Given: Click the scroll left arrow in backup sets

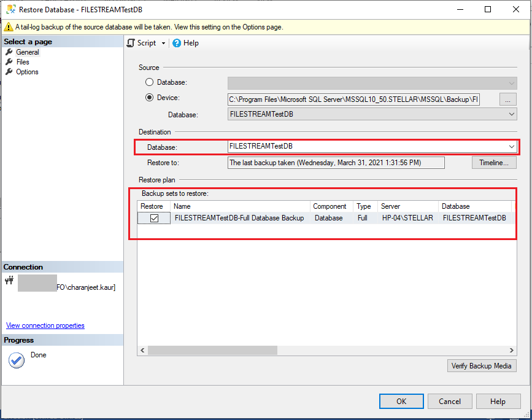Looking at the screenshot, I should [x=142, y=351].
